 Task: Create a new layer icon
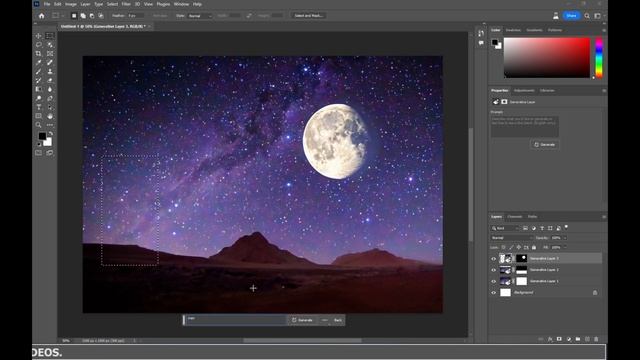pos(587,339)
